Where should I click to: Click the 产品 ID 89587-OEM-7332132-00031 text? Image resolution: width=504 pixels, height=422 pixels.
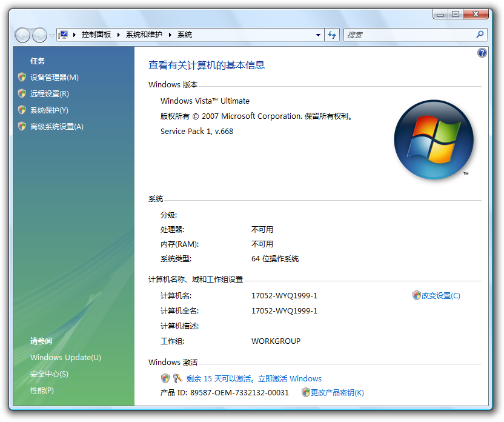click(224, 393)
